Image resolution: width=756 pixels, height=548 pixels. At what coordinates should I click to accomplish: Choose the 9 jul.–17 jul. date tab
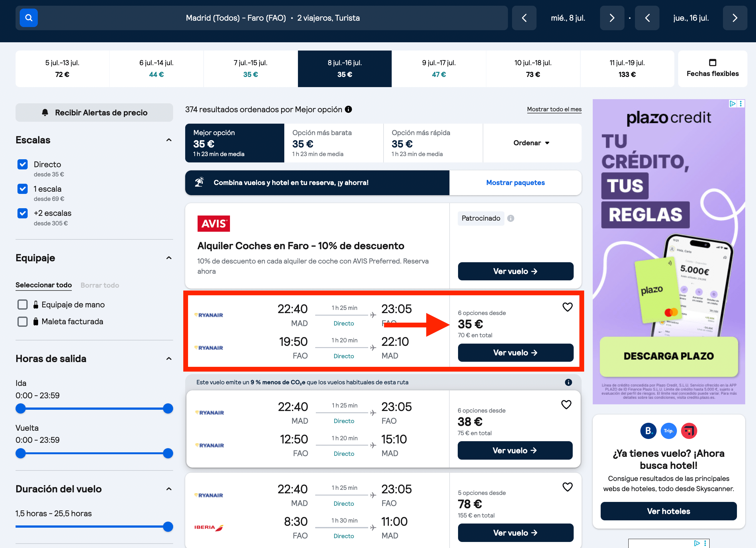click(x=439, y=69)
